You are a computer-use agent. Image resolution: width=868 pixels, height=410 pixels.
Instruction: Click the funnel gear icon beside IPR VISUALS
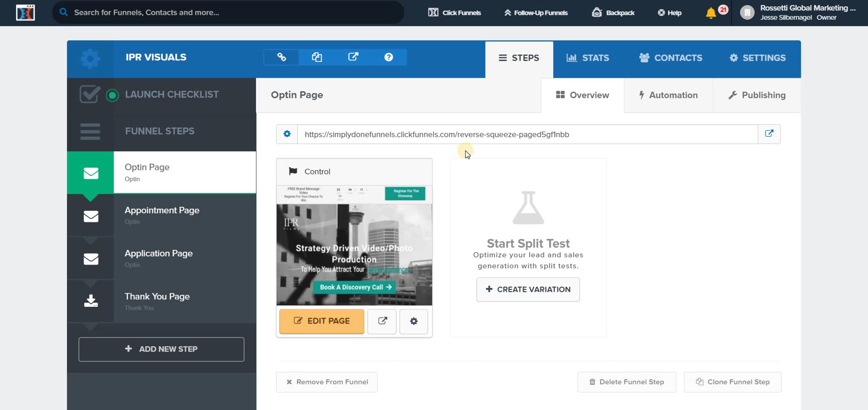pyautogui.click(x=90, y=59)
